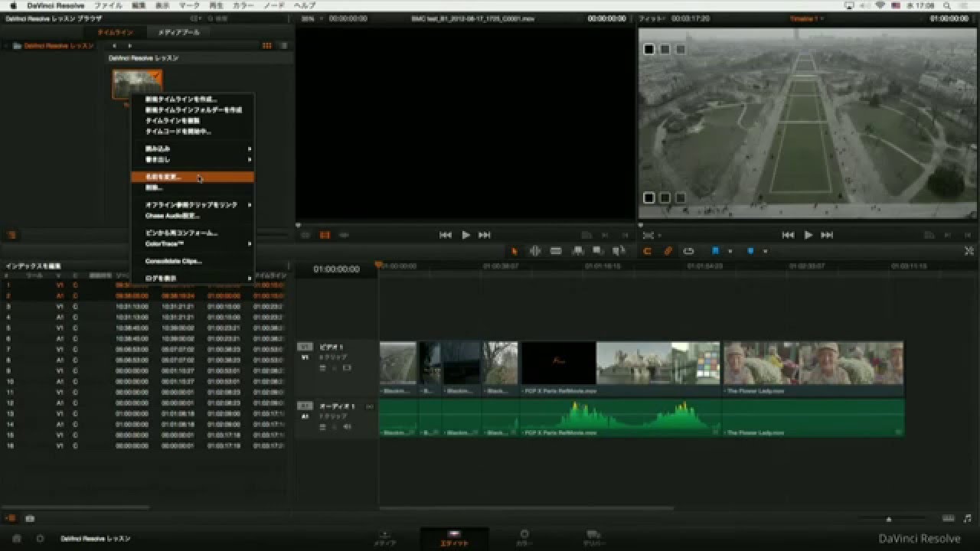
Task: Select the Flower Lady clip on video track
Action: (813, 367)
